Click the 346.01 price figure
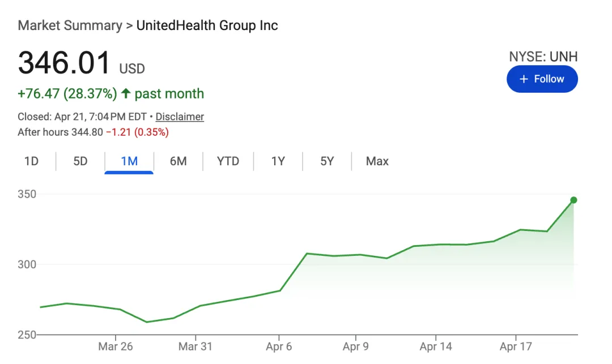The height and width of the screenshot is (364, 612). pos(64,63)
